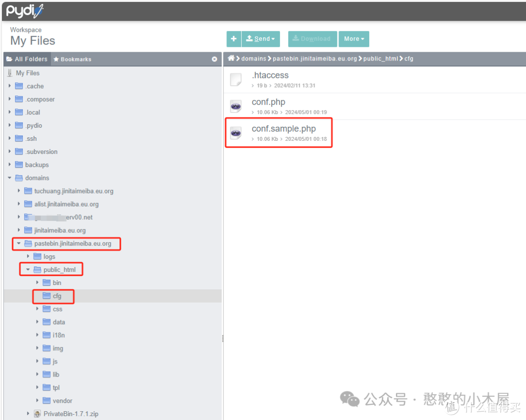Click the alist.jinitaimeiba.eu.org folder icon
This screenshot has height=420, width=526.
(28, 204)
